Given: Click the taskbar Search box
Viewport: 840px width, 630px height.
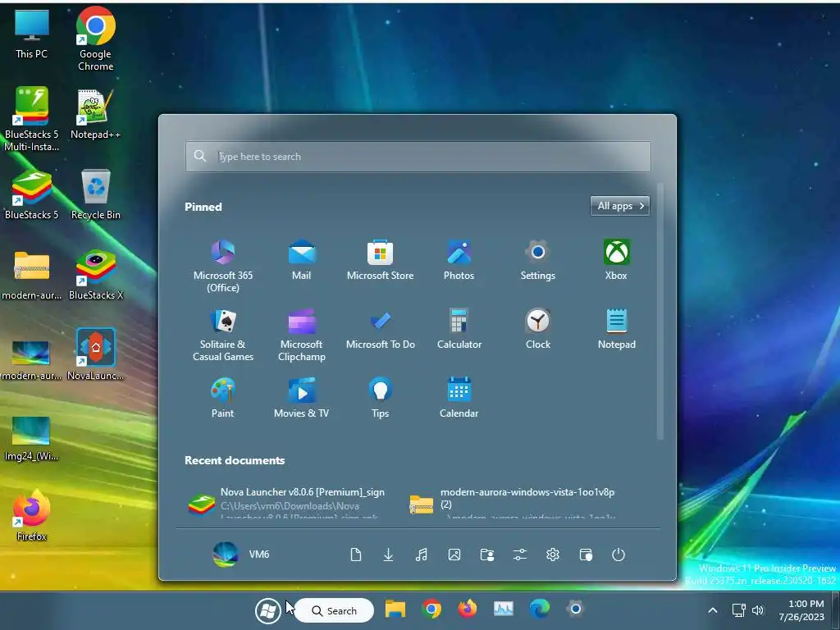Looking at the screenshot, I should 334,610.
